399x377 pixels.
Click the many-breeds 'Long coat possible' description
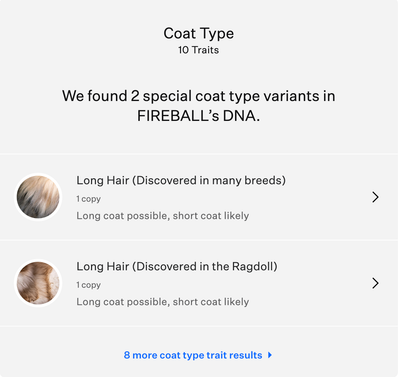coord(163,216)
